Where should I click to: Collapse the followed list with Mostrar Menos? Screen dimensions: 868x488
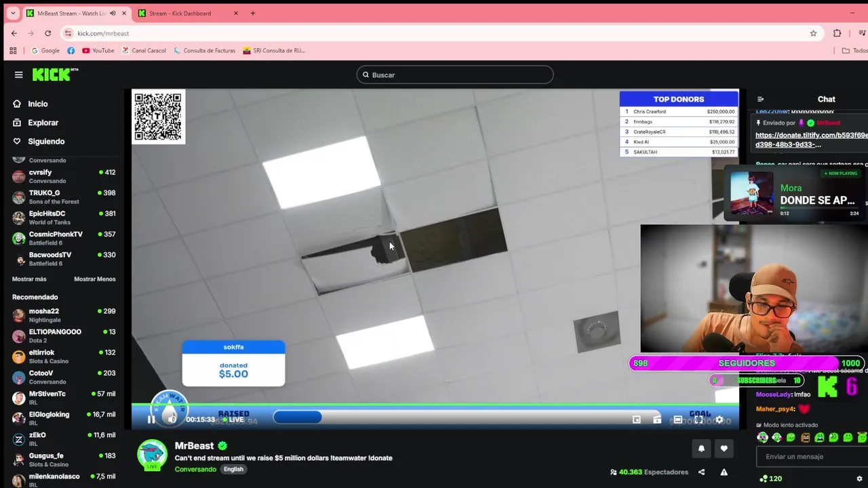95,279
